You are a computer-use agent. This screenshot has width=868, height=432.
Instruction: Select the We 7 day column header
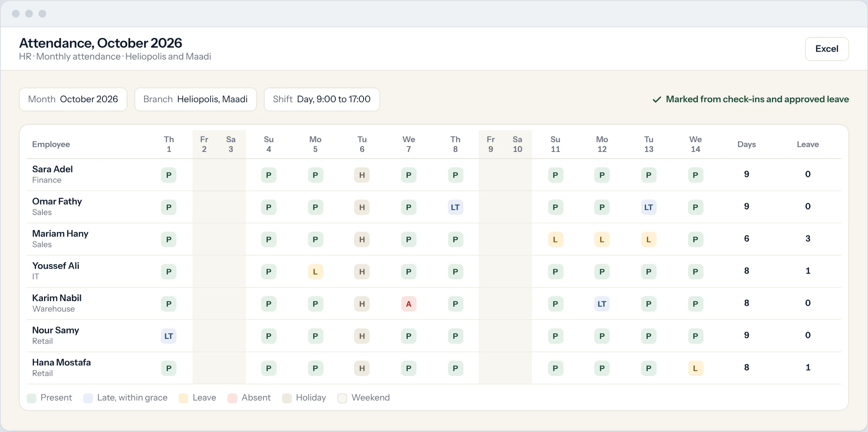[x=409, y=144]
